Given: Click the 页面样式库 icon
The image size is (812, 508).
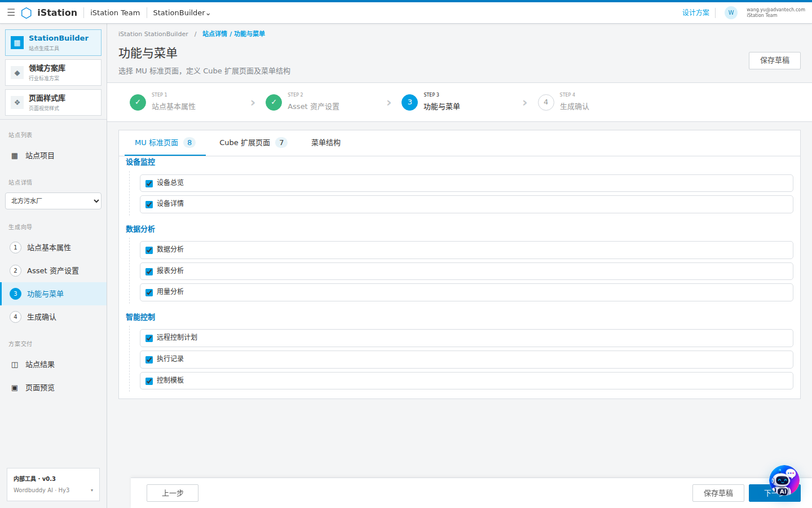Looking at the screenshot, I should tap(17, 103).
